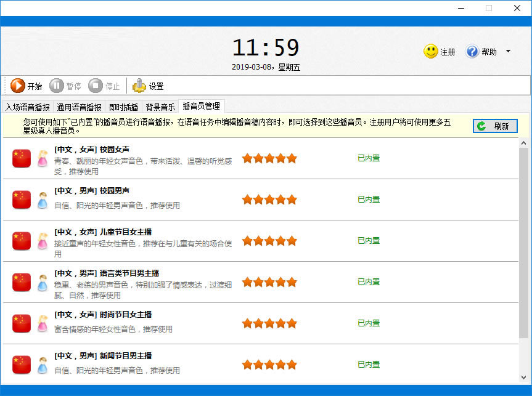Select the 播音员管理 tab
The width and height of the screenshot is (532, 396).
coord(201,106)
